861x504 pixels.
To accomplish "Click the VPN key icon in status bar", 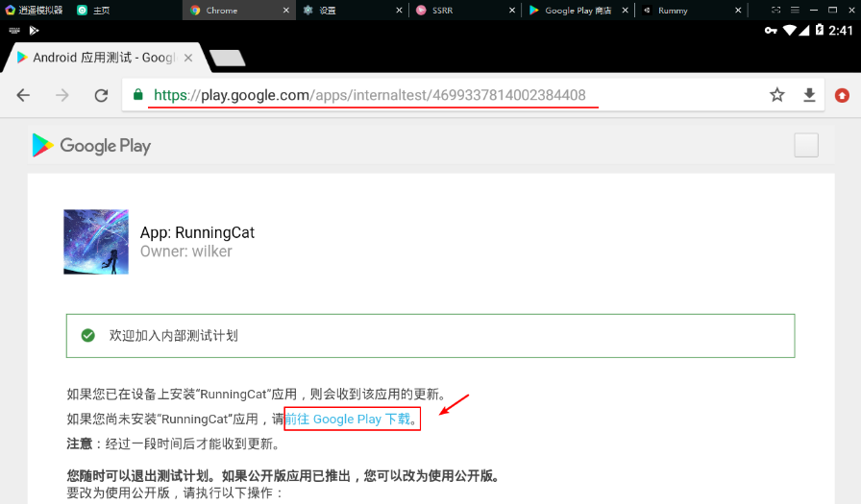I will [x=771, y=30].
